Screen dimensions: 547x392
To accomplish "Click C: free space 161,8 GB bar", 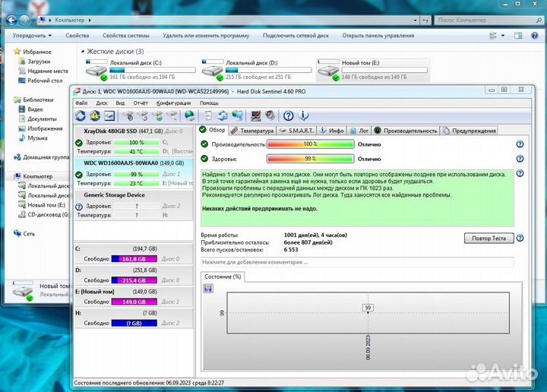I will point(134,259).
